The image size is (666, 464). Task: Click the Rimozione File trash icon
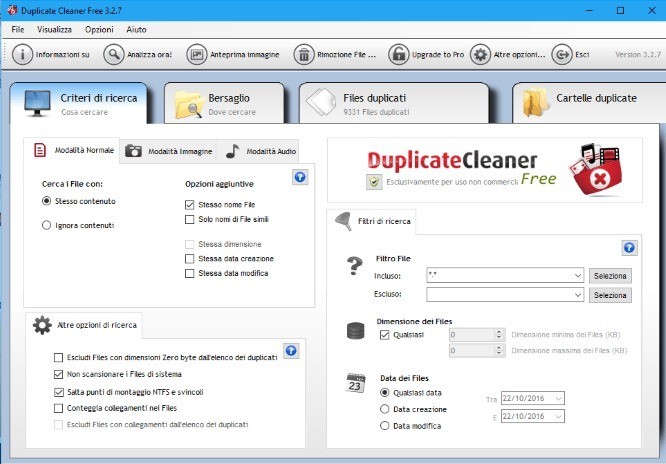coord(304,54)
